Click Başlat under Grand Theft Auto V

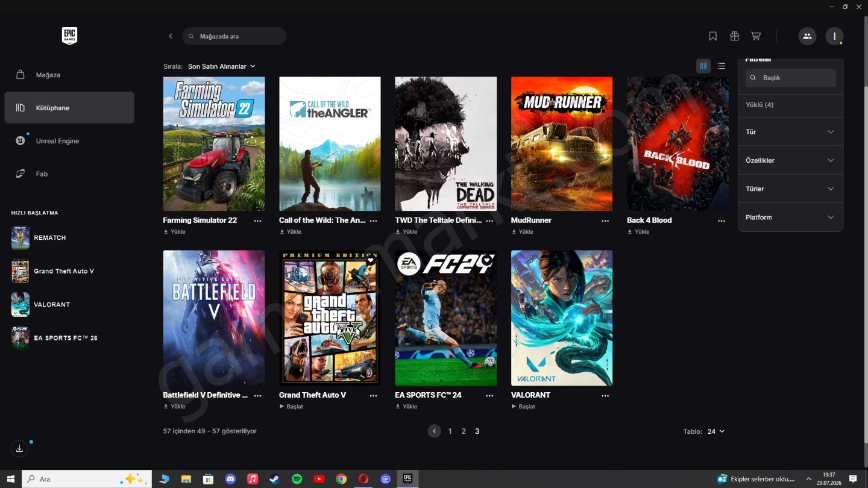pos(291,407)
